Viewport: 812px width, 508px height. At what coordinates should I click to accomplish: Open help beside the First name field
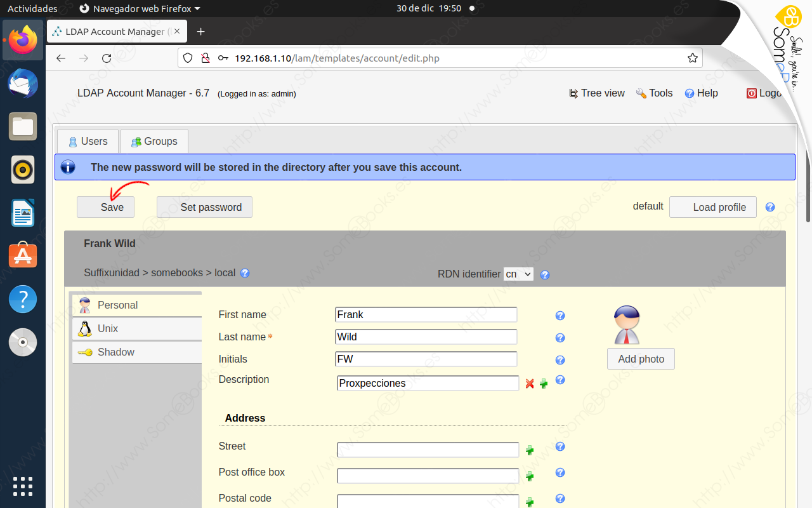(x=560, y=316)
